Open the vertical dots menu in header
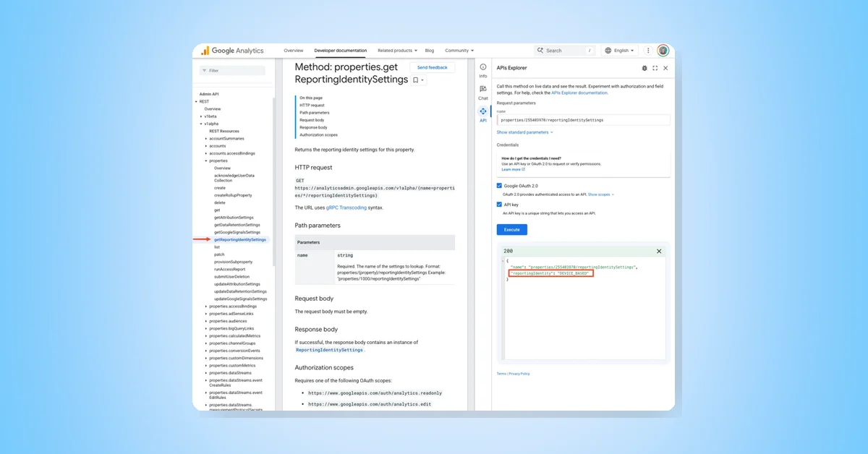This screenshot has height=454, width=868. point(648,51)
